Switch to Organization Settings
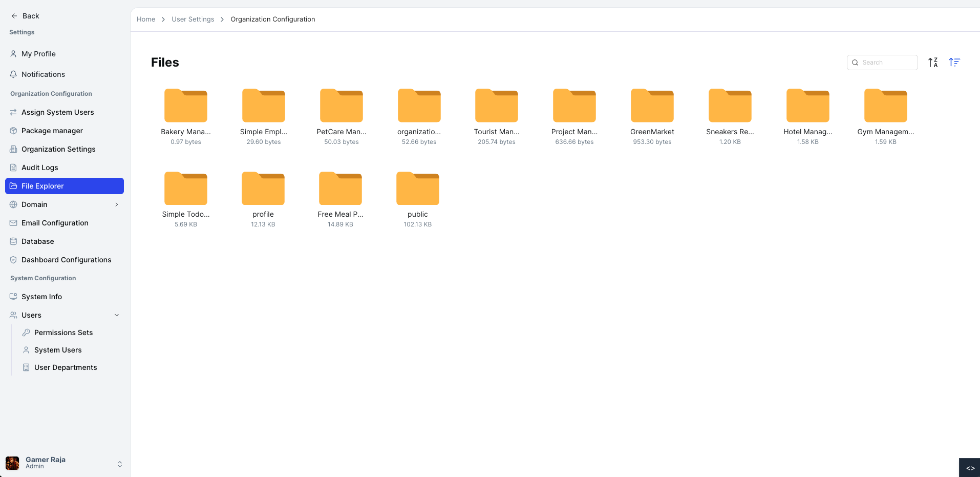The image size is (980, 477). [58, 149]
